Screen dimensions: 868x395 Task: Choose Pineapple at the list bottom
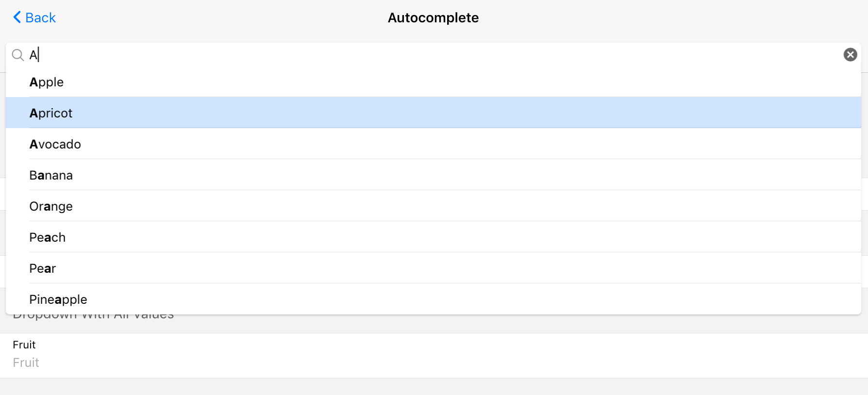58,299
